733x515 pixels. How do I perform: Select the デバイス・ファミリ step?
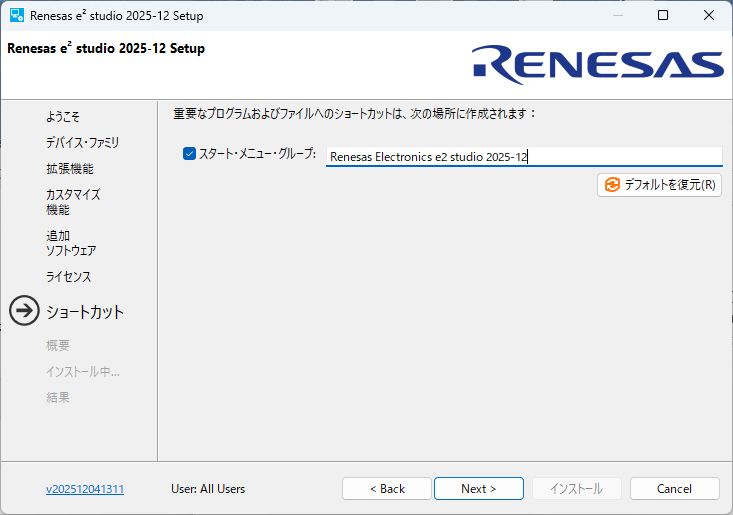[82, 142]
